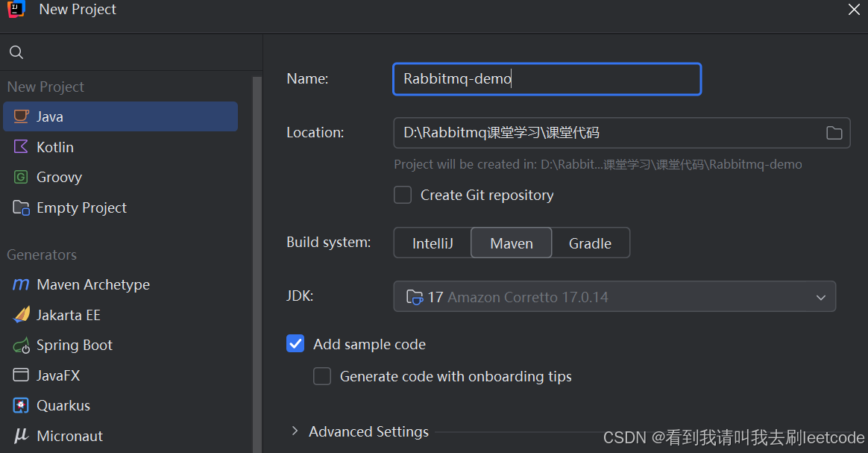Select Empty Project option
Screen dimensions: 868x453
(121, 207)
